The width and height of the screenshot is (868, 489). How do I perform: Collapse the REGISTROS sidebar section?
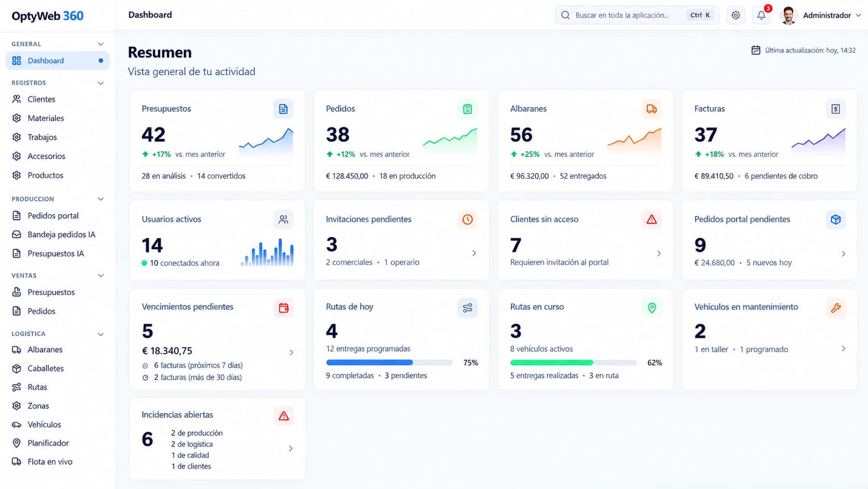(101, 83)
